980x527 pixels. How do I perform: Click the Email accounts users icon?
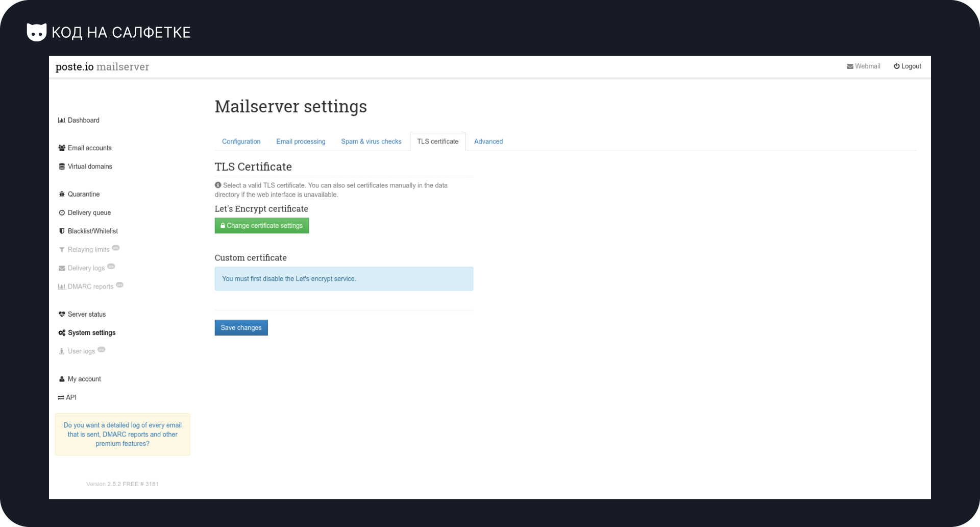click(62, 148)
